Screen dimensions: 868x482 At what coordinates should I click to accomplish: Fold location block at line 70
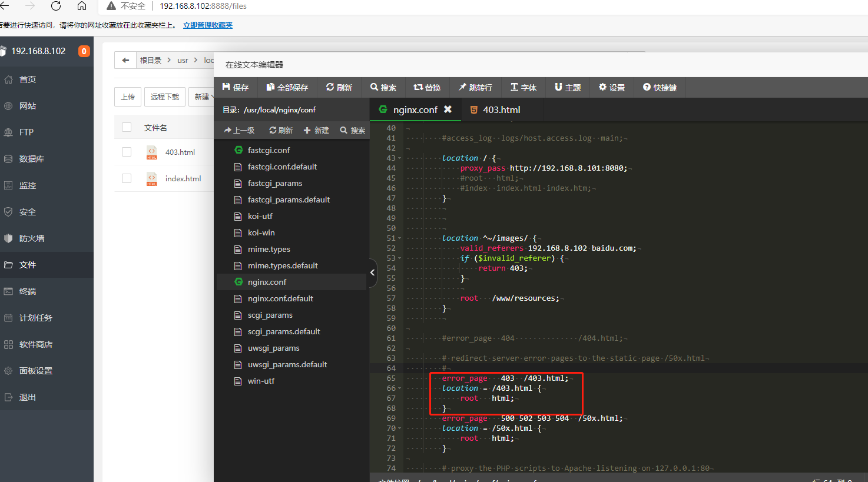tap(400, 428)
